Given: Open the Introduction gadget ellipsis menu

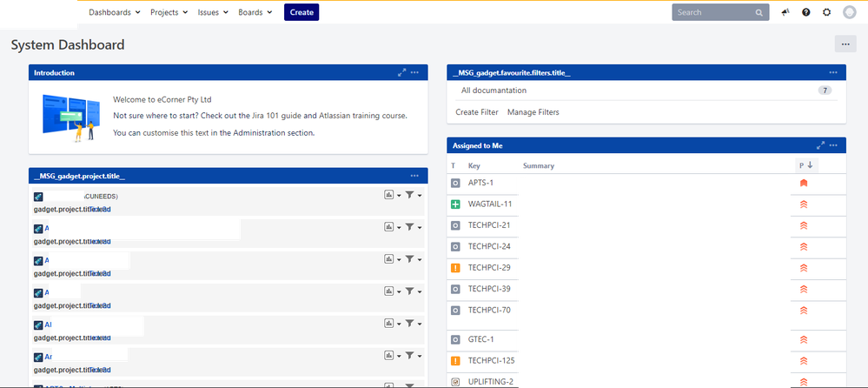Looking at the screenshot, I should pos(414,72).
